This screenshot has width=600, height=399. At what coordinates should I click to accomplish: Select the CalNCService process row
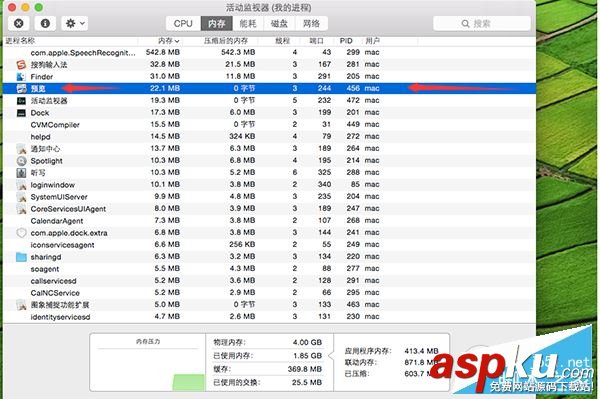[269, 293]
